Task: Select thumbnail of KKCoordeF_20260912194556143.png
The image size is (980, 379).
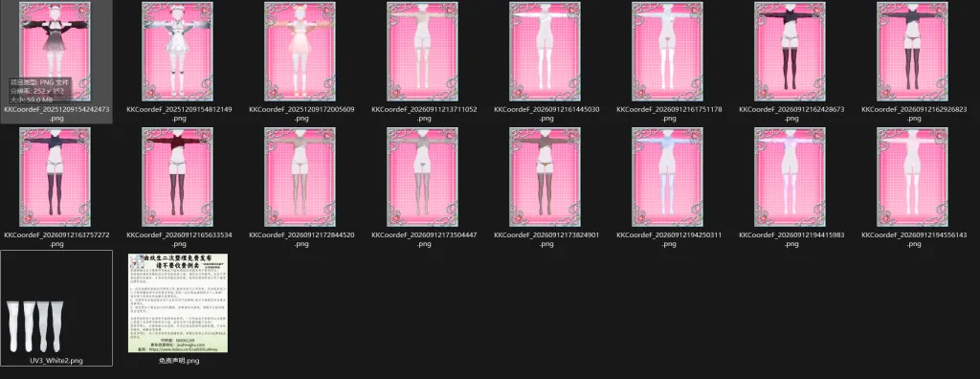Action: pos(912,177)
